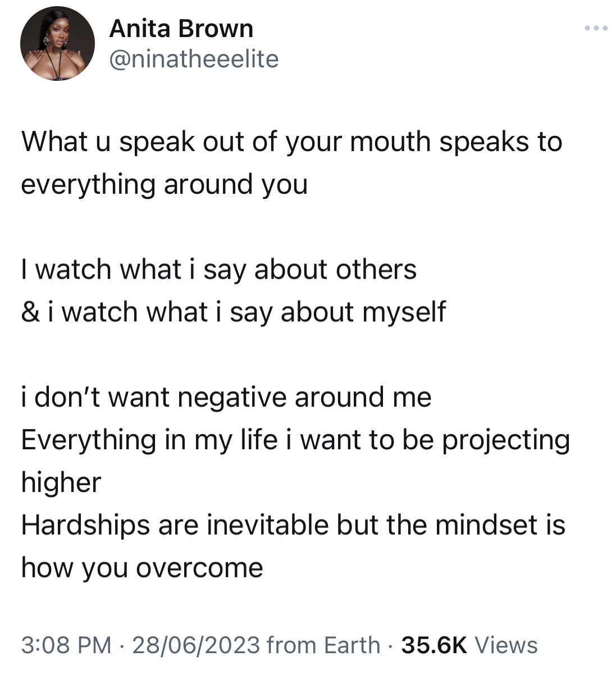Image resolution: width=616 pixels, height=679 pixels.
Task: Open the @ninatheeelite handle
Action: [x=194, y=59]
